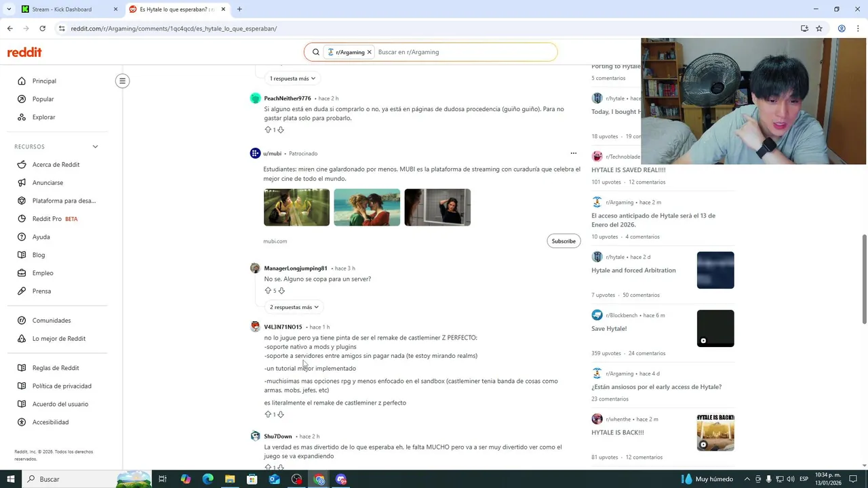Collapse the RECURSOS section
This screenshot has width=868, height=488.
point(95,146)
